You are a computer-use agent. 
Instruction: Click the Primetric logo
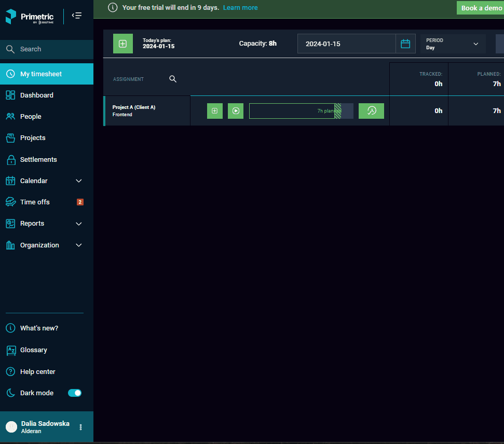tap(30, 17)
